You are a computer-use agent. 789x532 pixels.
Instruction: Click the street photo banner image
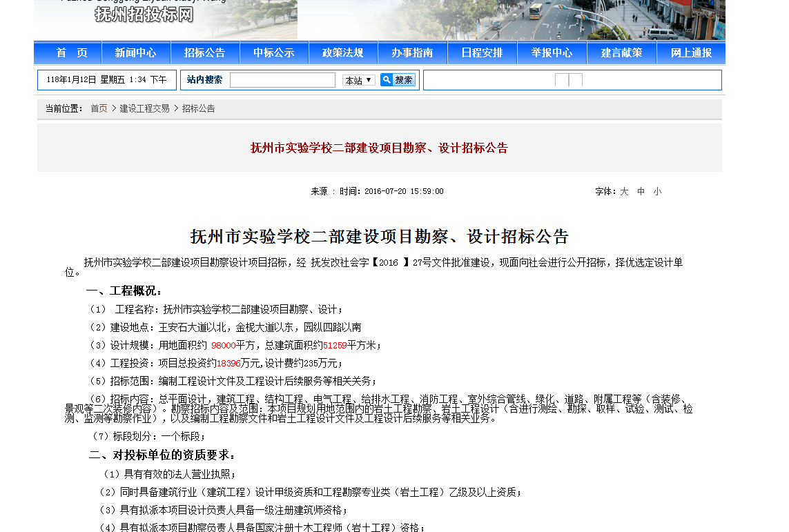[512, 19]
